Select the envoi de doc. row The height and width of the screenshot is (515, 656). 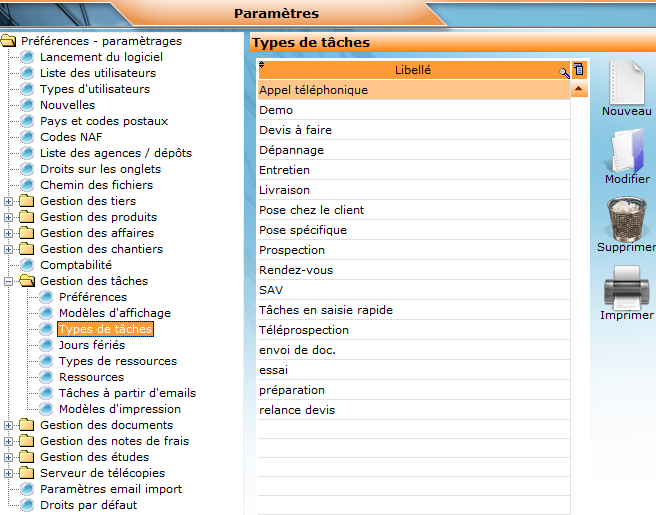pos(414,350)
